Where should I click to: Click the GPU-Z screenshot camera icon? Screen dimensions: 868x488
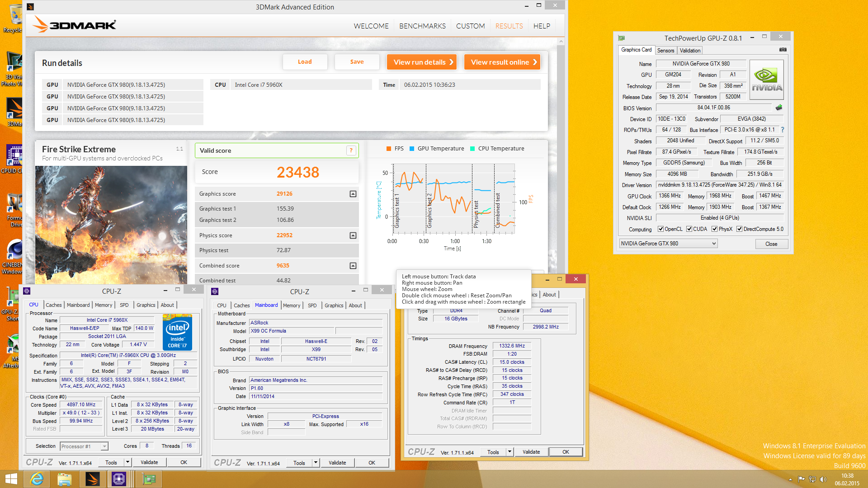[783, 50]
